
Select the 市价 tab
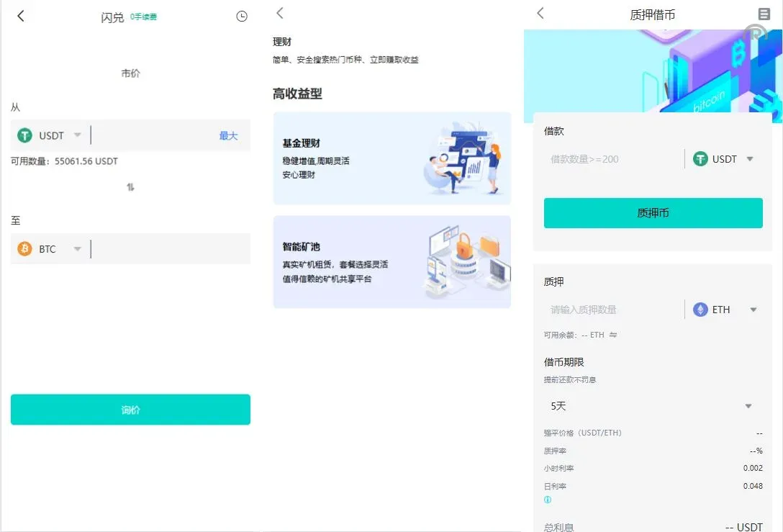(130, 73)
